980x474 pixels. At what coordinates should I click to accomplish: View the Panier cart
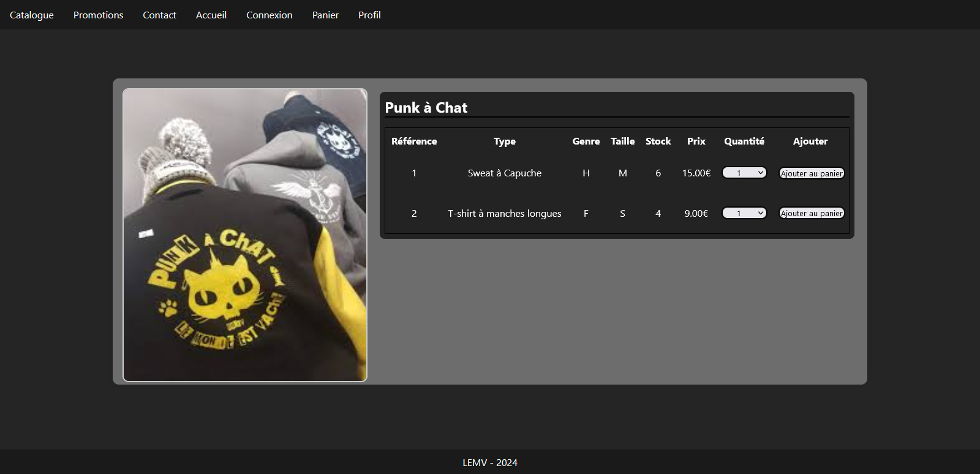tap(325, 15)
